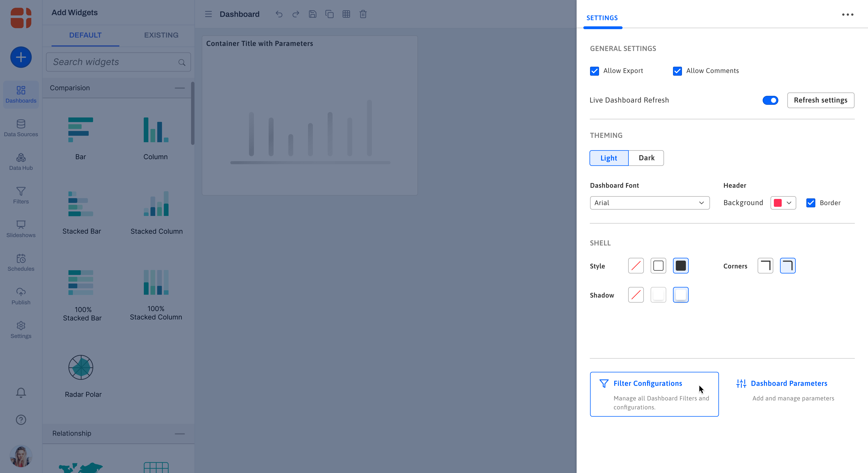Click the user profile avatar
This screenshot has width=868, height=473.
point(21,456)
